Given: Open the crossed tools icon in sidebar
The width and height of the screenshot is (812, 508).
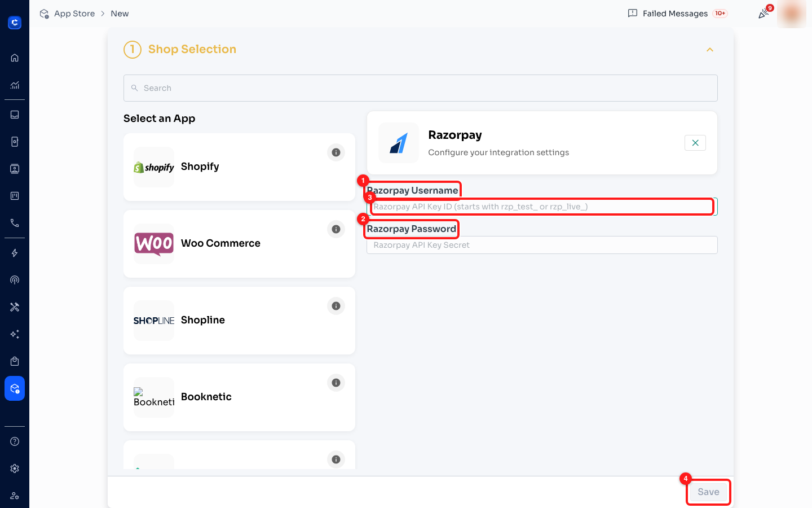Looking at the screenshot, I should click(15, 307).
